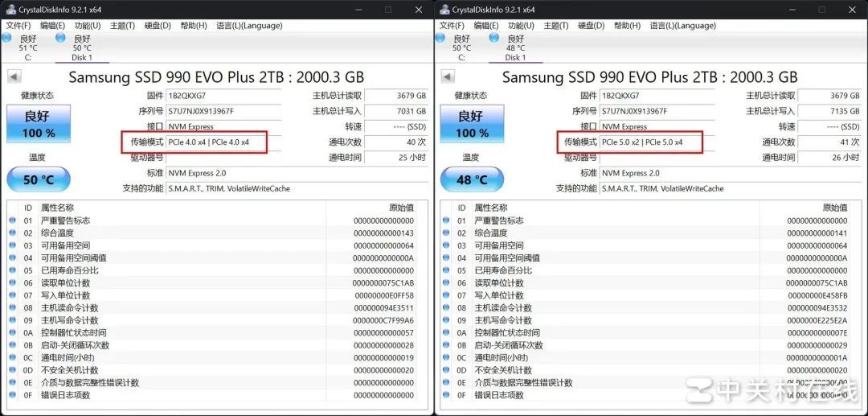Viewport: 868px width, 416px height.
Task: Click blue health orb above C: in left window
Action: coord(6,37)
